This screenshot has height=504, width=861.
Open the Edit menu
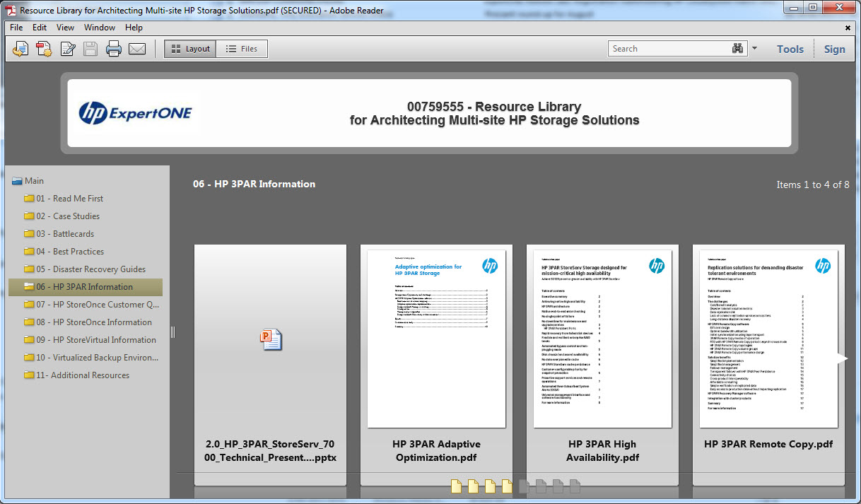[40, 28]
